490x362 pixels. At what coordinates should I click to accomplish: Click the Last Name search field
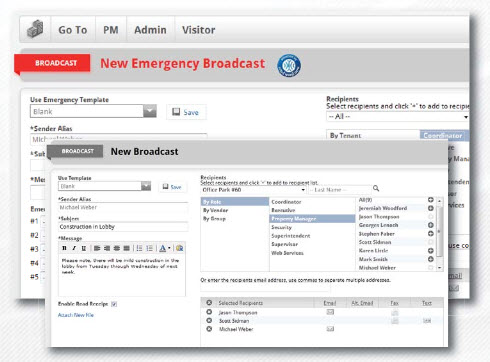tap(339, 190)
